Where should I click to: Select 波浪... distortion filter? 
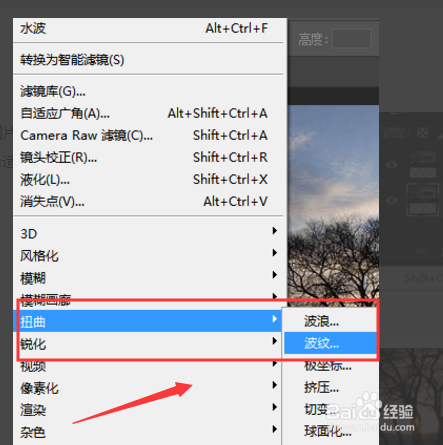point(330,321)
